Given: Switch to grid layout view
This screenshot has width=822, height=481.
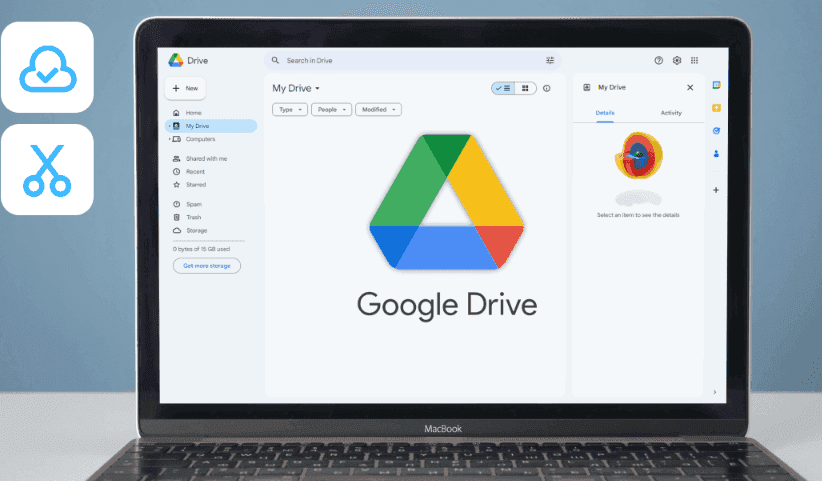Looking at the screenshot, I should point(525,88).
